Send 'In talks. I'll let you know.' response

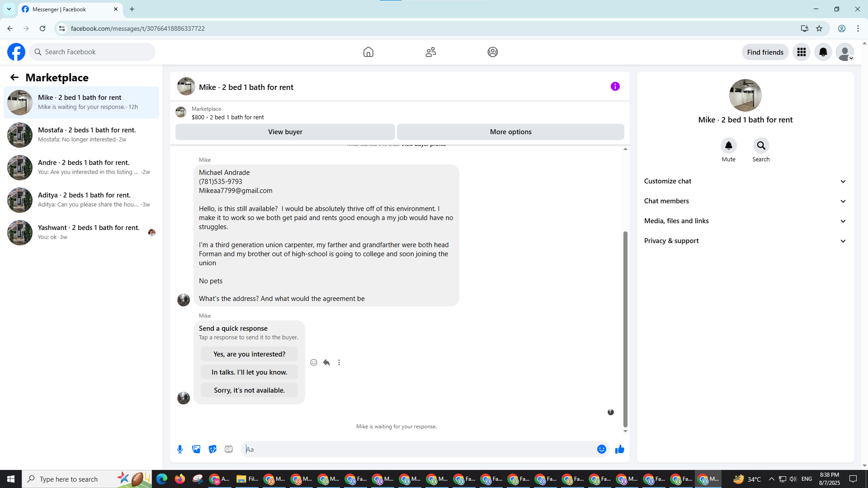249,372
